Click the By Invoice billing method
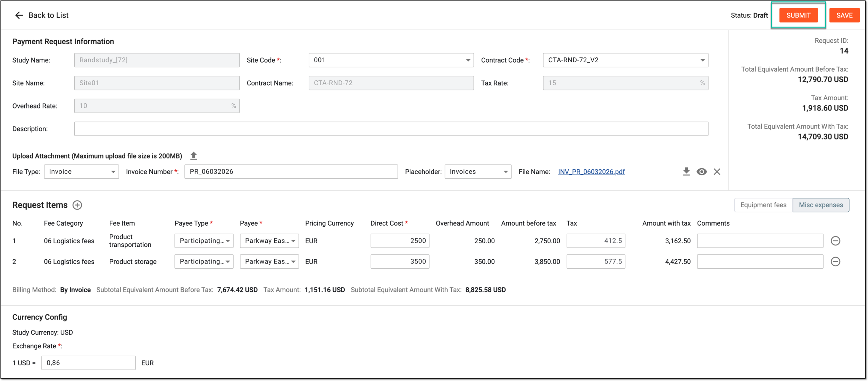 click(75, 290)
